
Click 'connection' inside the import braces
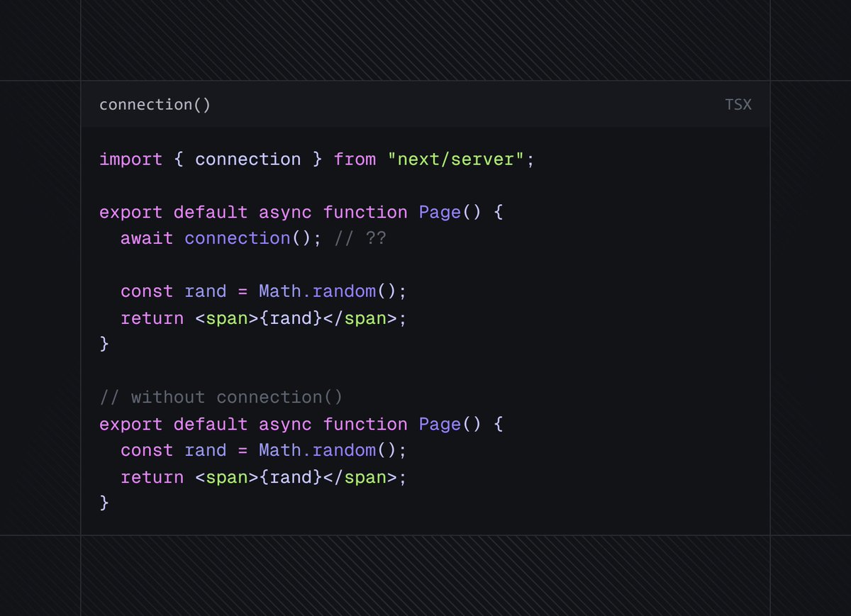tap(248, 159)
